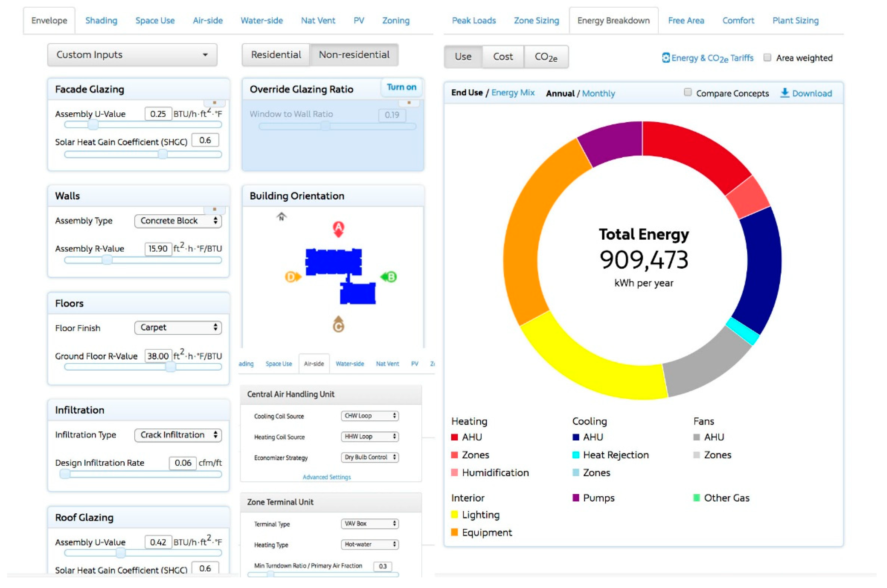The image size is (887, 588).
Task: Click the north arrow compass icon
Action: coord(281,216)
